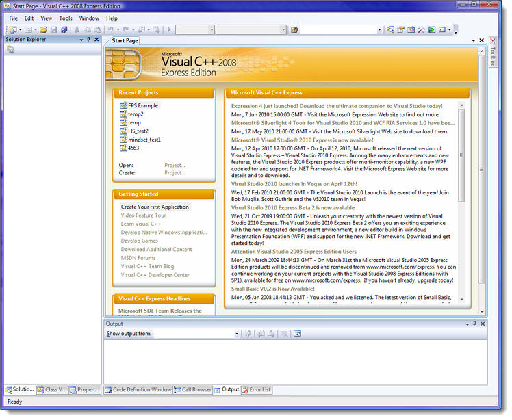Open the Tools menu
Image resolution: width=512 pixels, height=420 pixels.
(x=65, y=18)
